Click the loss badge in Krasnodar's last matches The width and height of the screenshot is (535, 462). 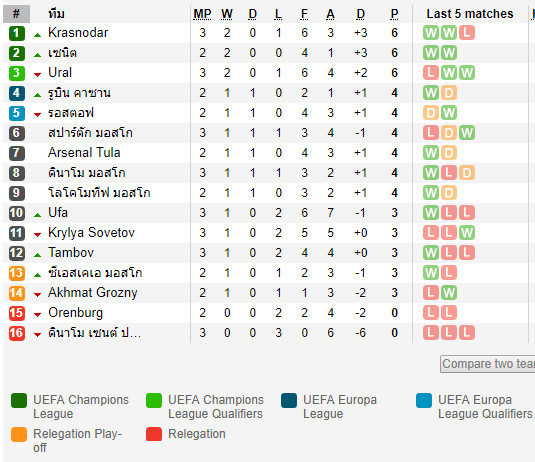[467, 33]
